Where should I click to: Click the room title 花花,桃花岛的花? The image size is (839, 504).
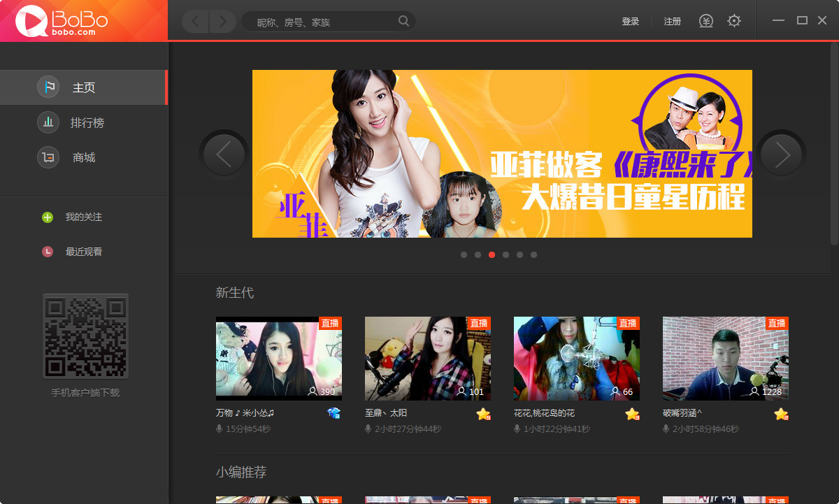[x=544, y=413]
